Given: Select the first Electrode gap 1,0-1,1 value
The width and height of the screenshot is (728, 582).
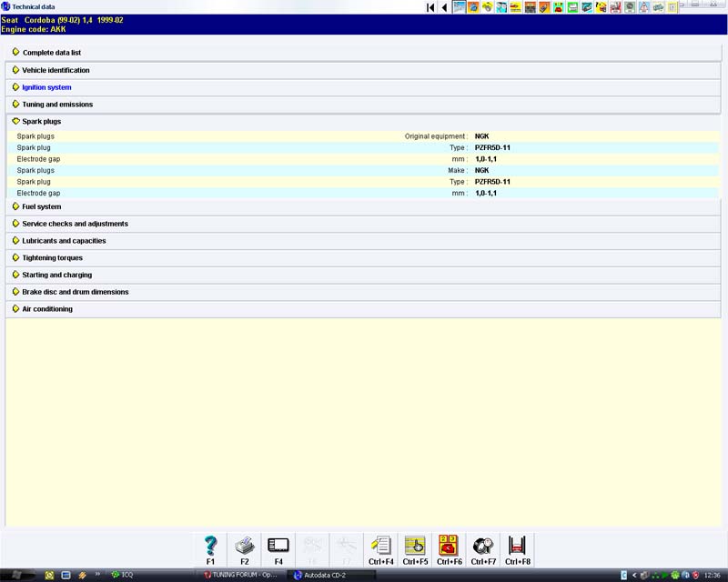Looking at the screenshot, I should click(486, 159).
